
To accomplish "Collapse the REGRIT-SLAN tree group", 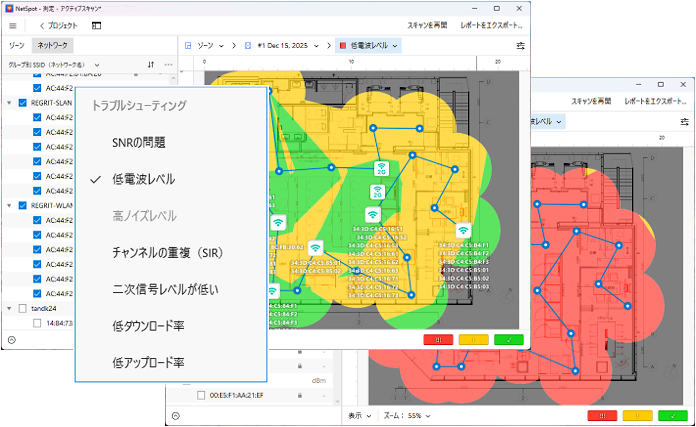I will click(9, 103).
